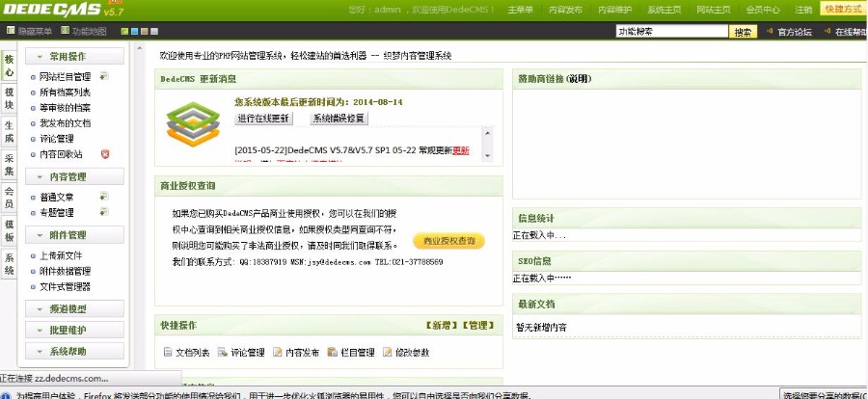Click the DEDECMS v5.7 header logo
868x399 pixels.
pyautogui.click(x=65, y=9)
